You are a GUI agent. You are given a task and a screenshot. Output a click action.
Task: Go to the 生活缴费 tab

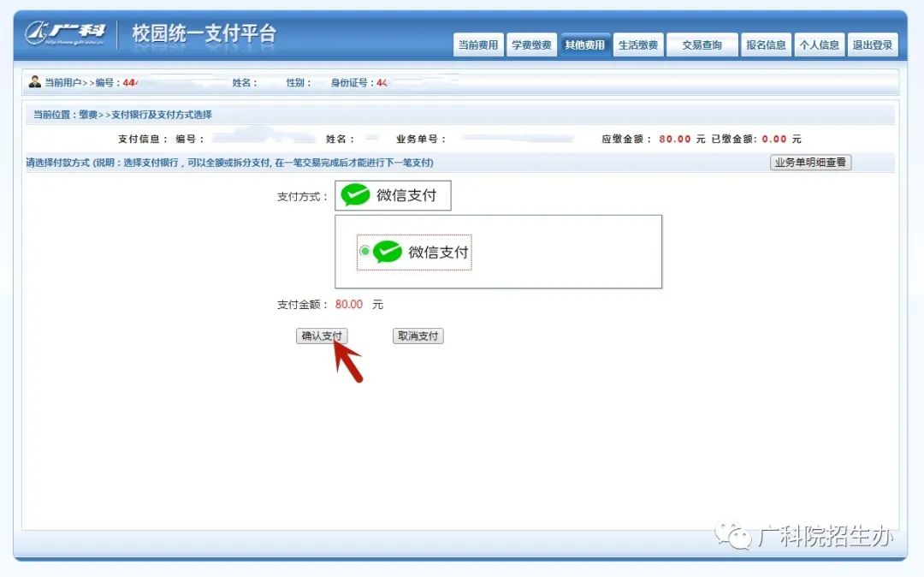coord(638,45)
